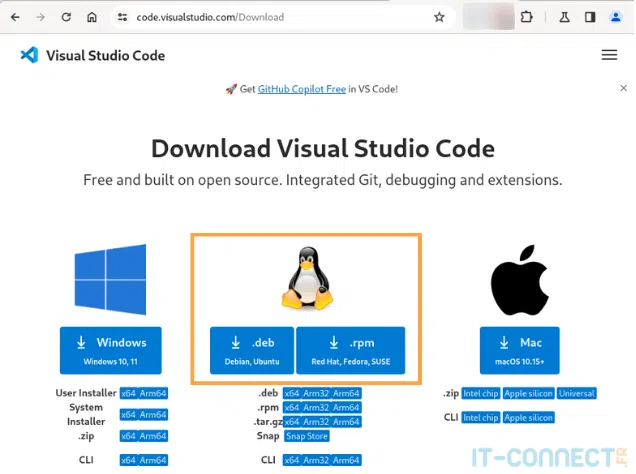Download the .rpm package for Red Hat
The height and width of the screenshot is (474, 636).
point(350,350)
